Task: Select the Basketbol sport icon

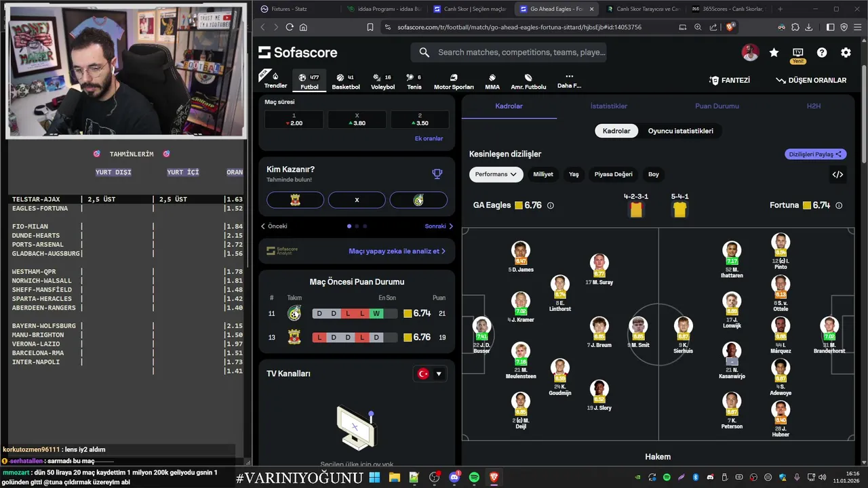Action: (x=346, y=81)
